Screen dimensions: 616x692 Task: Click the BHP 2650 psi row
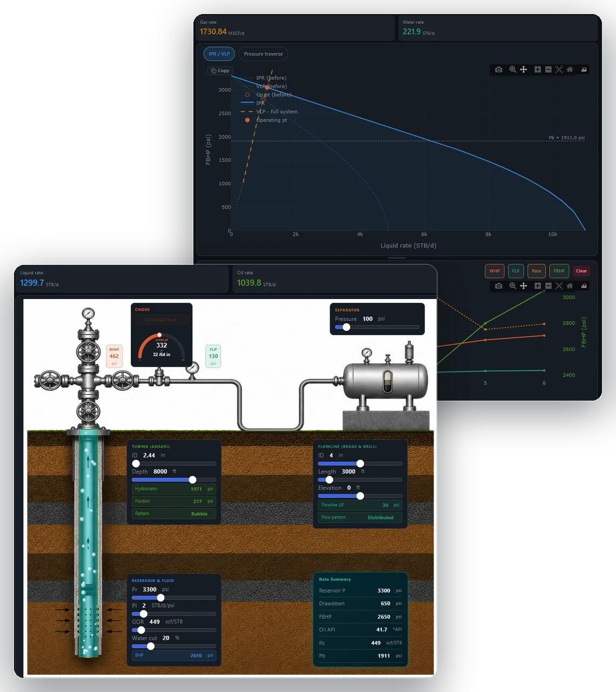(174, 655)
